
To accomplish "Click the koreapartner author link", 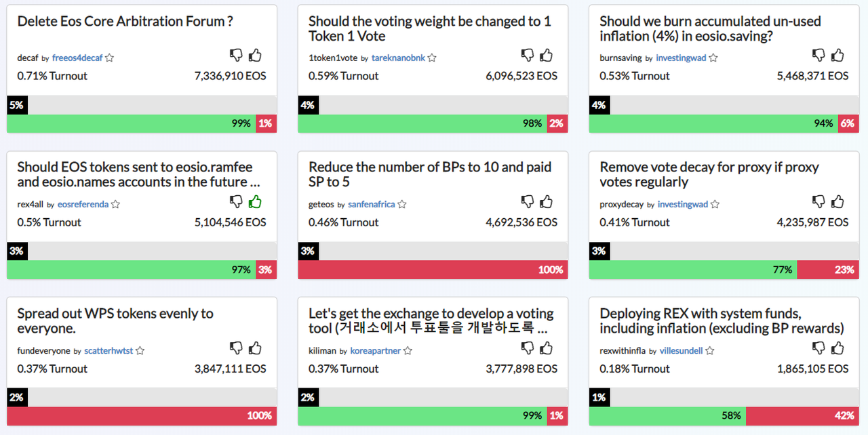I will (374, 350).
